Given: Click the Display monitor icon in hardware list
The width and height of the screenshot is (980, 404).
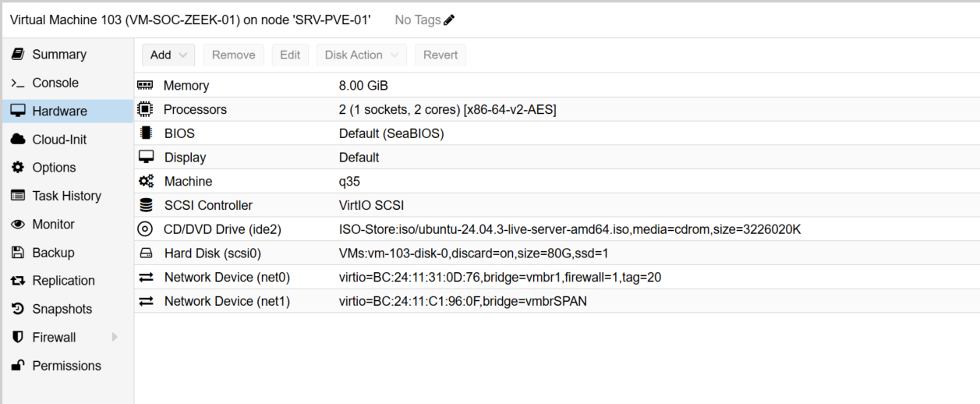Looking at the screenshot, I should pyautogui.click(x=145, y=157).
